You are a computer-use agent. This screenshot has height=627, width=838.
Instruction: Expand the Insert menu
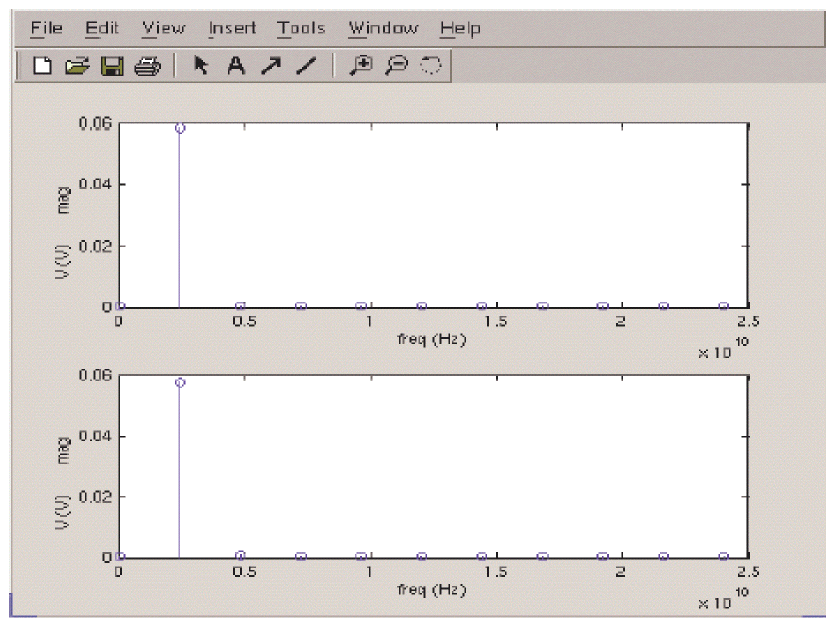232,28
